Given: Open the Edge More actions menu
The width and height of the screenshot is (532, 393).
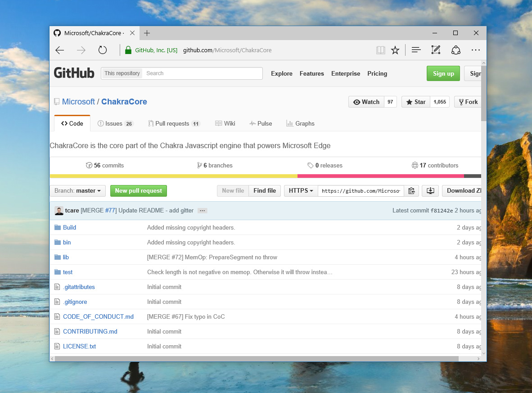Looking at the screenshot, I should pyautogui.click(x=476, y=50).
